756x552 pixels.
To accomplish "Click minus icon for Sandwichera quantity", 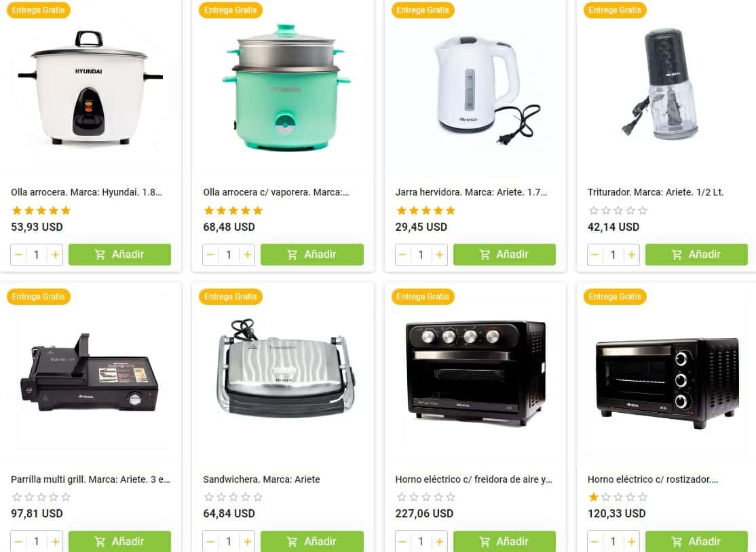I will 210,542.
